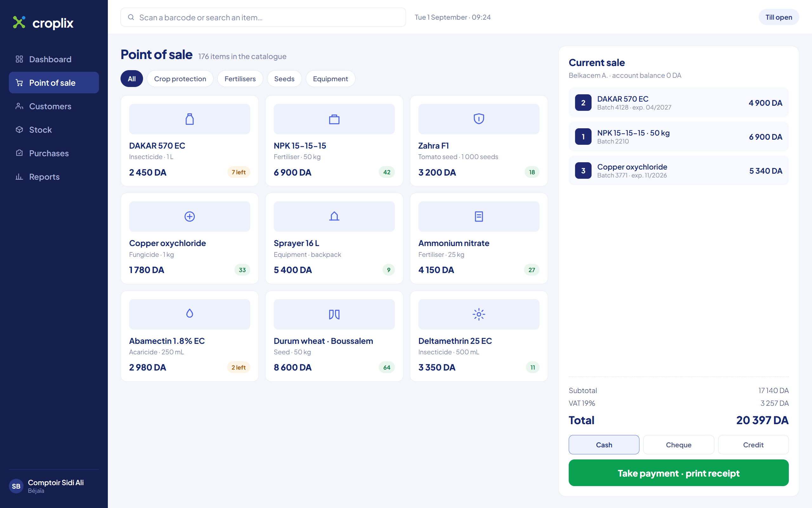Select the NPK 15-15-15 · 50 kg sale line
This screenshot has width=812, height=508.
tap(678, 137)
